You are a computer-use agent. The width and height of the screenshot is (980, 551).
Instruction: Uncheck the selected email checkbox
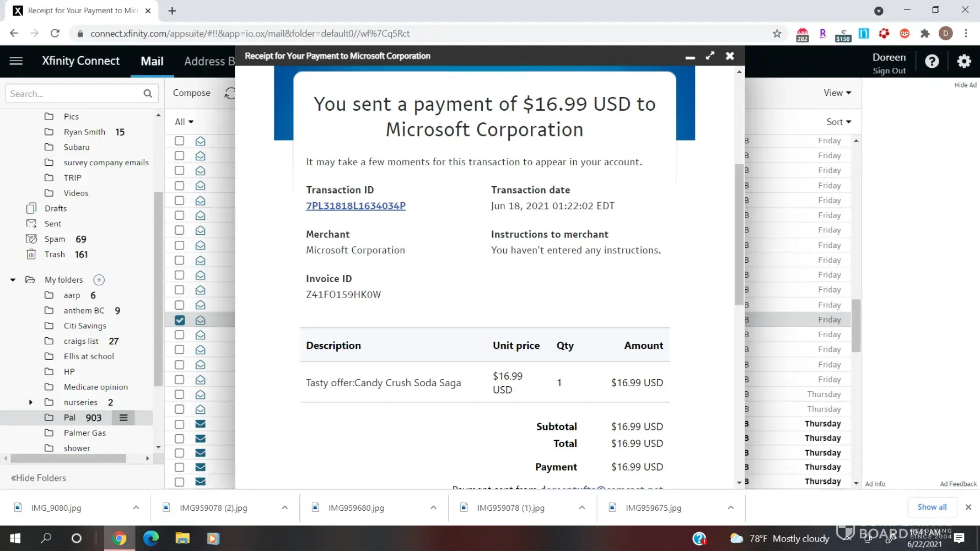coord(180,320)
